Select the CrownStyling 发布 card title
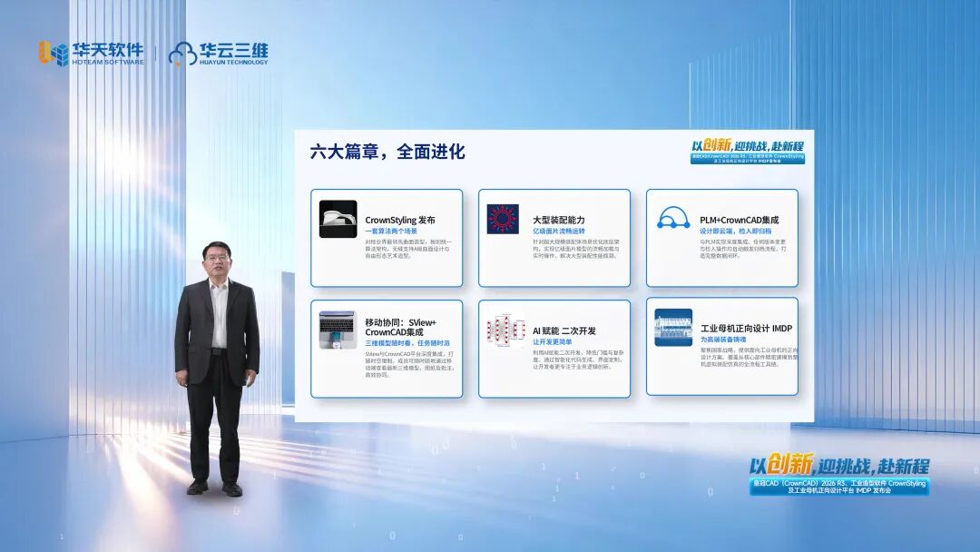980x552 pixels. coord(400,220)
